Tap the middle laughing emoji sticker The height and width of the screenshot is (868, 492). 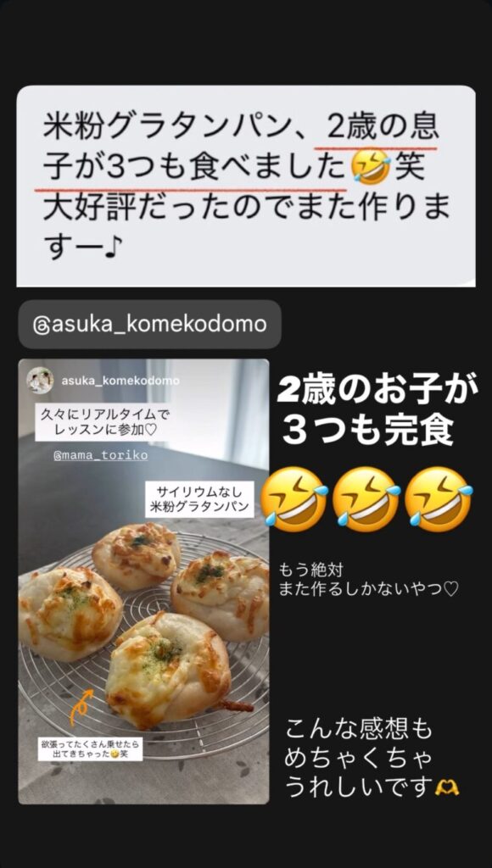[366, 499]
